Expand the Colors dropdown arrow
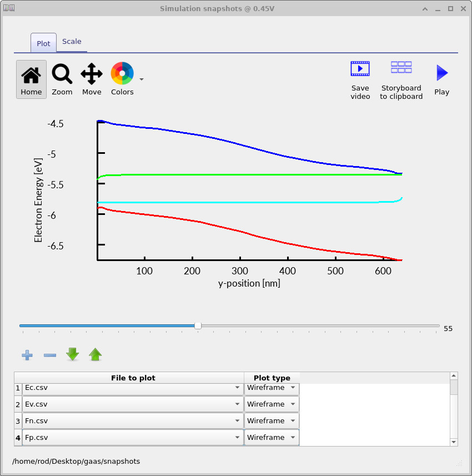This screenshot has width=472, height=476. (x=142, y=79)
